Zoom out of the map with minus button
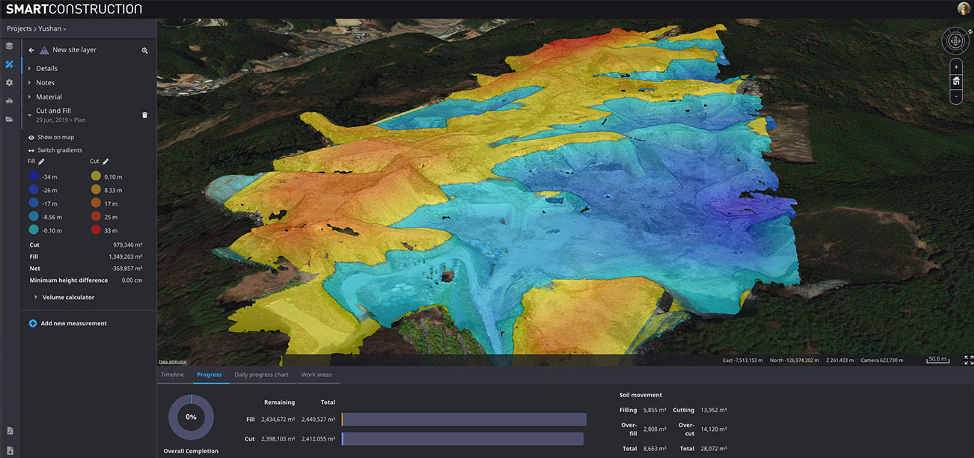Viewport: 974px width, 458px height. tap(956, 96)
